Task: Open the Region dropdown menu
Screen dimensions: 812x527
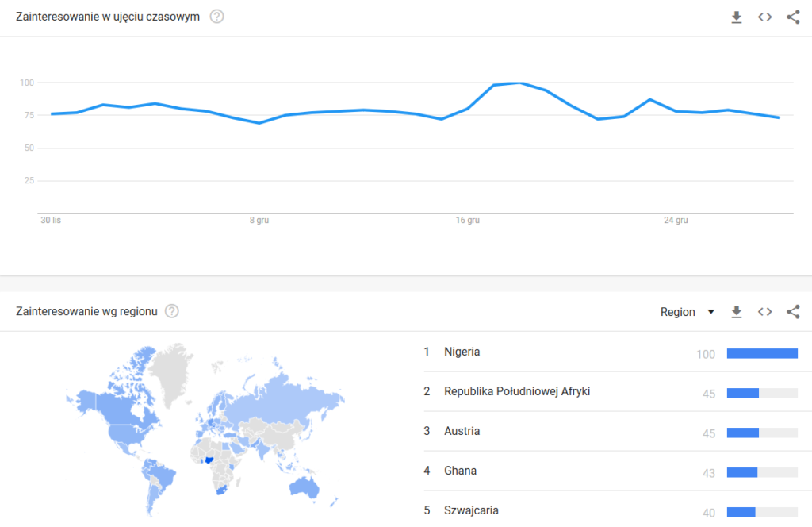Action: point(688,312)
